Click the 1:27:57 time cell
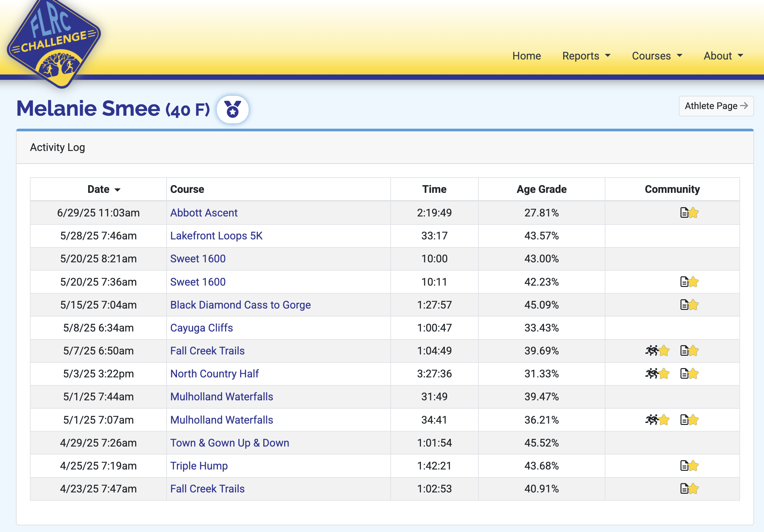The image size is (764, 532). pos(434,305)
